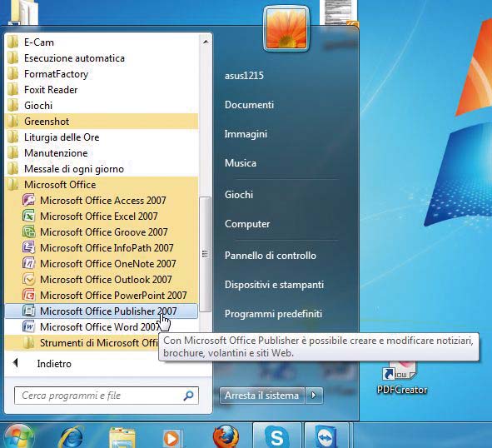Click the Liturgia delle Ore folder icon
Viewport: 492px width, 448px height.
tap(12, 137)
